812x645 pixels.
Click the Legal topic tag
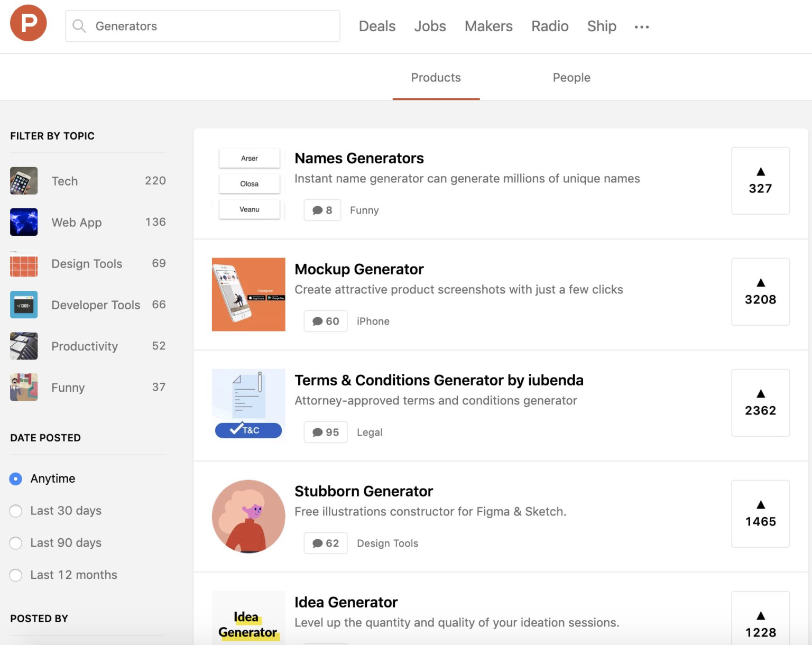[x=370, y=432]
